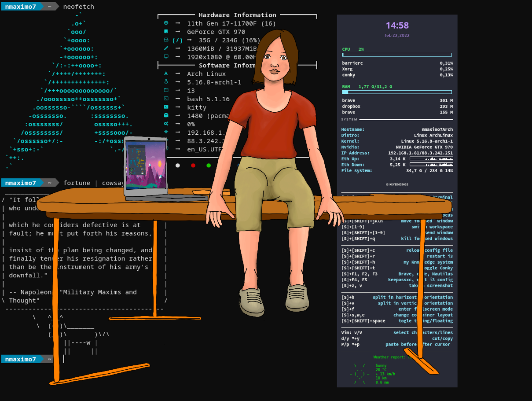The image size is (532, 401).
Task: Click the CPU usage bar in conky
Action: (x=397, y=55)
